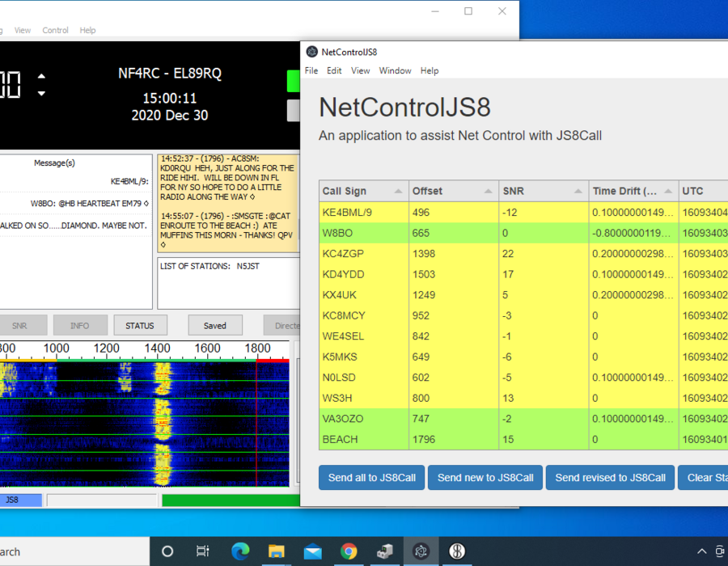
Task: Click the green progress bar in JS8Call
Action: click(231, 501)
